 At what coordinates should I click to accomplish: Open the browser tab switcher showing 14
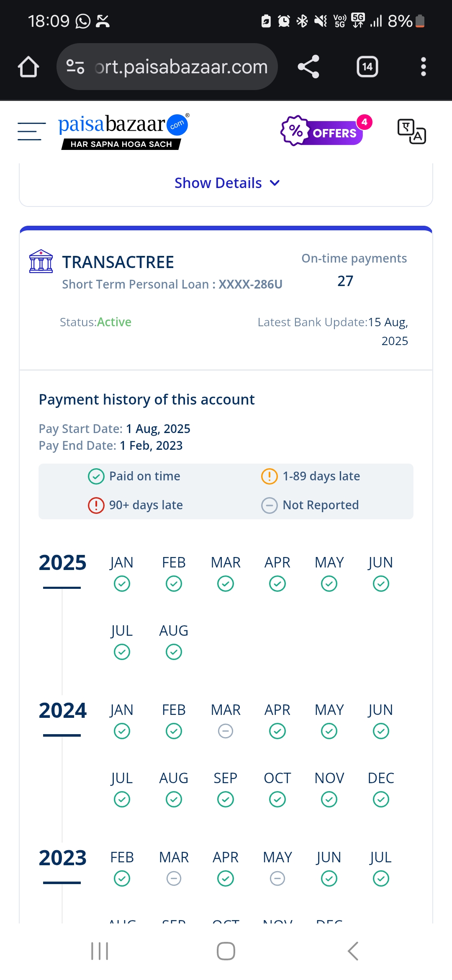point(367,67)
